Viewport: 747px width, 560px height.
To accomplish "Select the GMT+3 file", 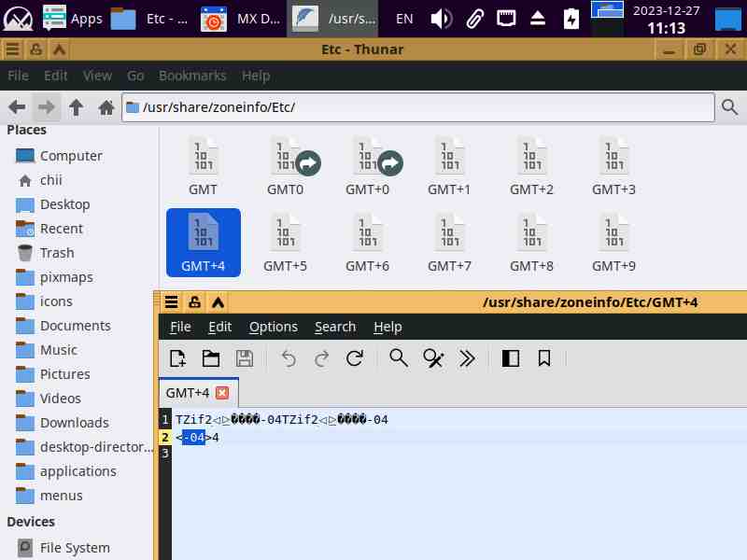I will (x=613, y=166).
